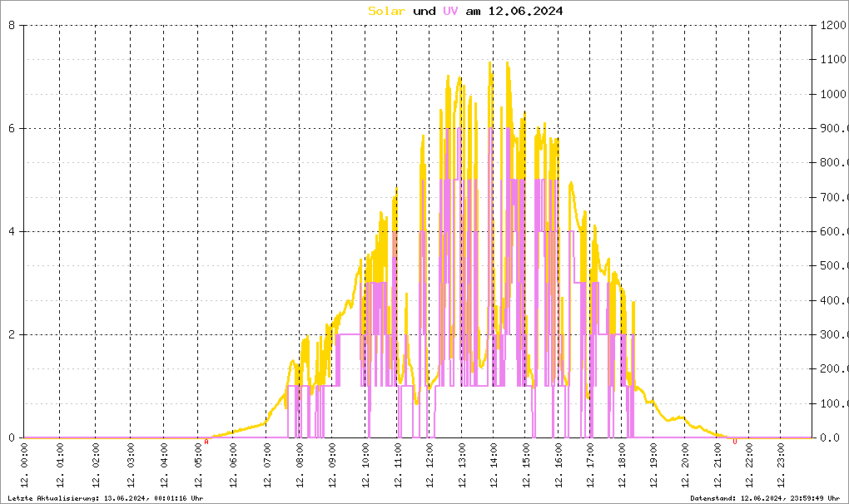Click the time label '12. 20:00'
The height and width of the screenshot is (504, 849).
click(x=685, y=465)
